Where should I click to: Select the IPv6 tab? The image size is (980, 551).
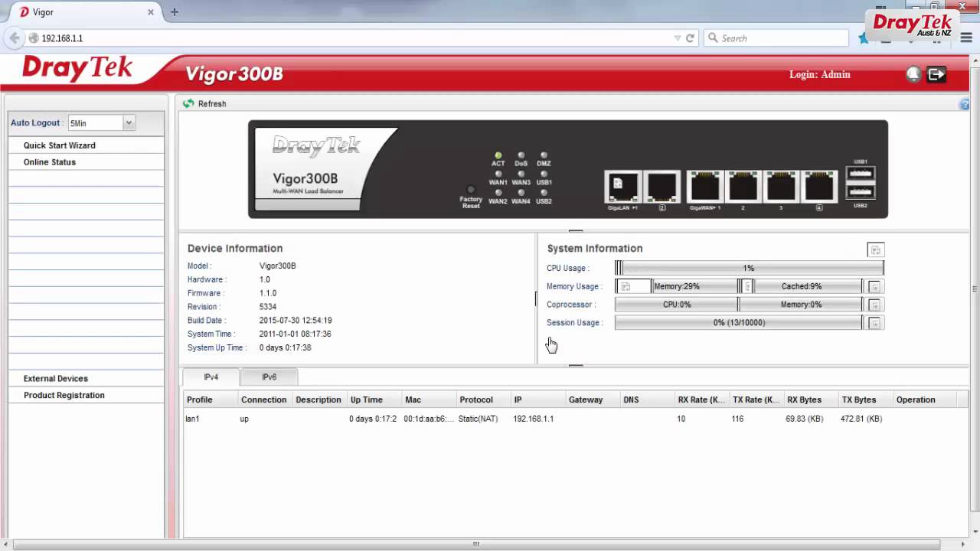[x=269, y=377]
